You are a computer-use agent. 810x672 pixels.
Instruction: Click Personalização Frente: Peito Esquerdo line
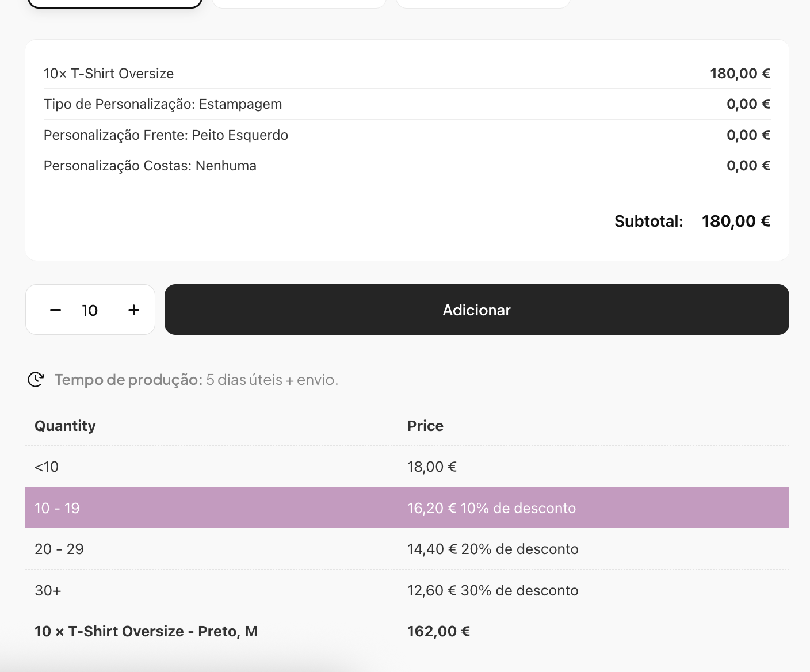[x=166, y=135]
